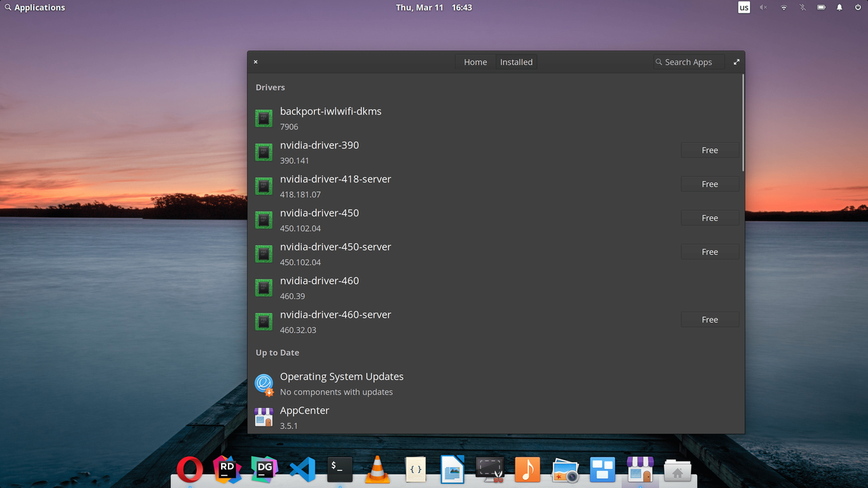This screenshot has width=868, height=488.
Task: Click the backport-iwlwifi-dkms driver icon
Action: (x=264, y=118)
